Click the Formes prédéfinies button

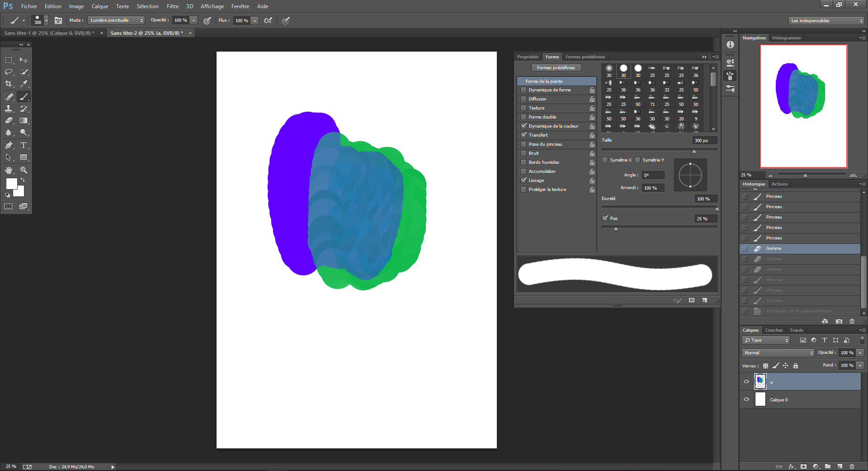(556, 68)
